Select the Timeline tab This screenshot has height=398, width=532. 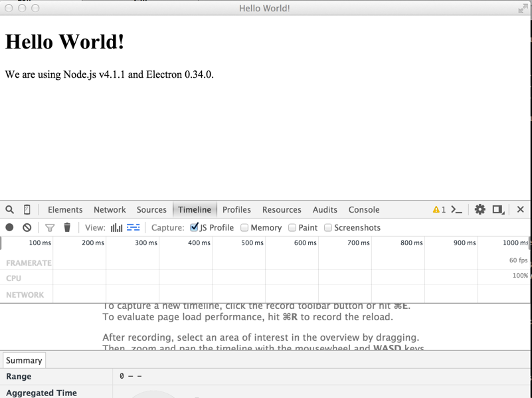pos(195,210)
